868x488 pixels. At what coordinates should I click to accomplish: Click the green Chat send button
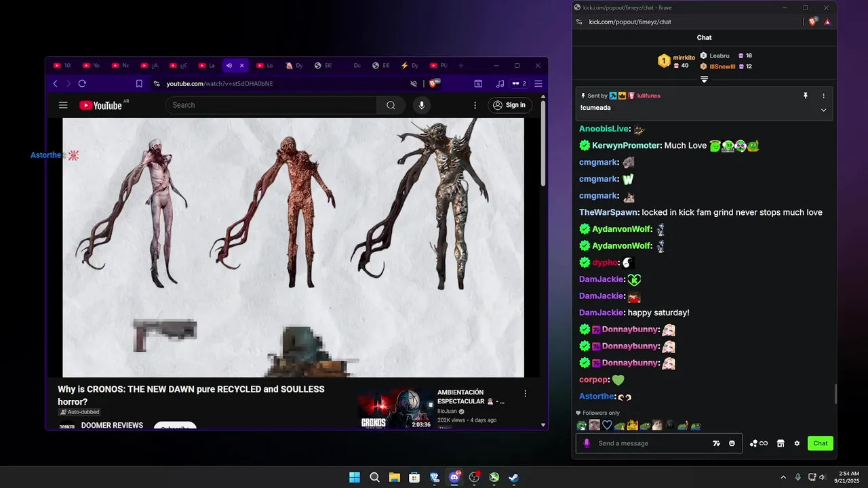[821, 443]
